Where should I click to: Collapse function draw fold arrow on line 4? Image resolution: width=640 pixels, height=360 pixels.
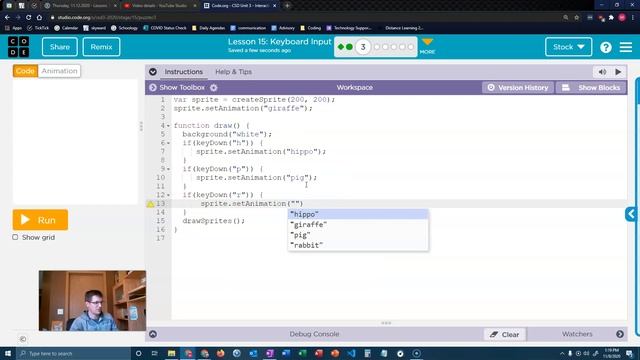click(168, 126)
